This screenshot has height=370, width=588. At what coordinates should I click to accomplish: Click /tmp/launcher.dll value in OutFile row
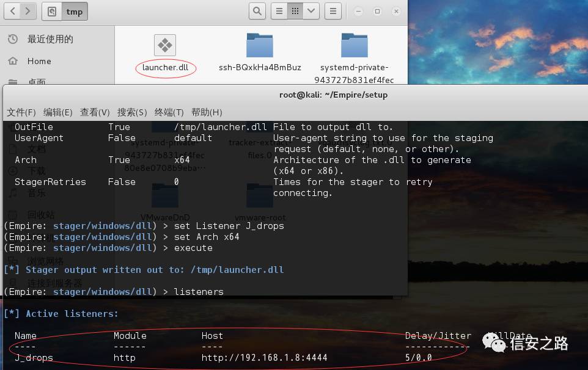pos(221,127)
